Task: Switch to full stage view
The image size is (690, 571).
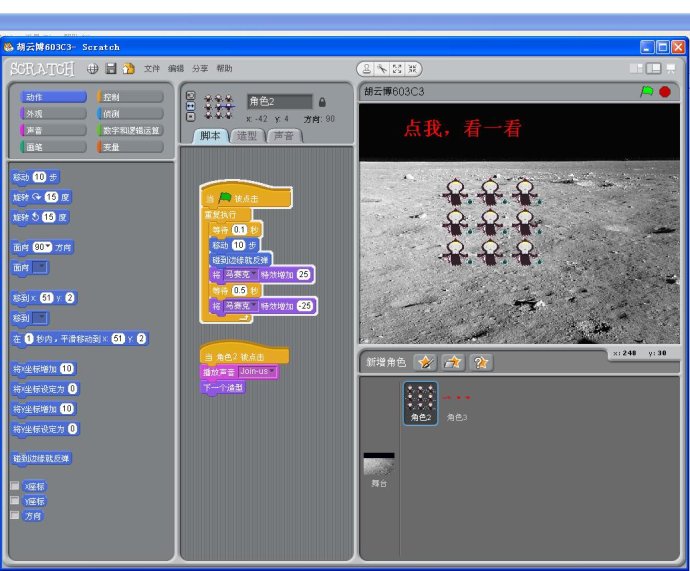Action: 653,69
